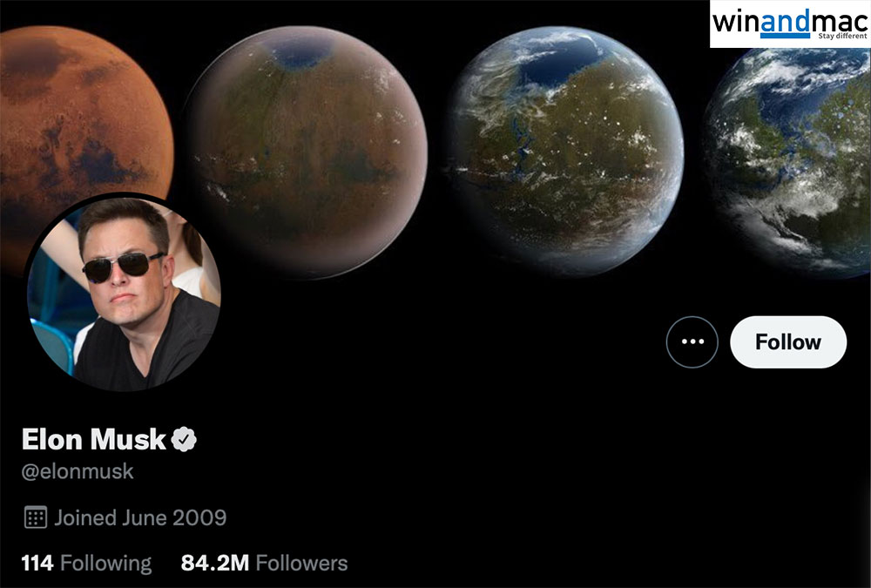Click the @elonmusk handle
This screenshot has width=871, height=588.
click(x=78, y=471)
